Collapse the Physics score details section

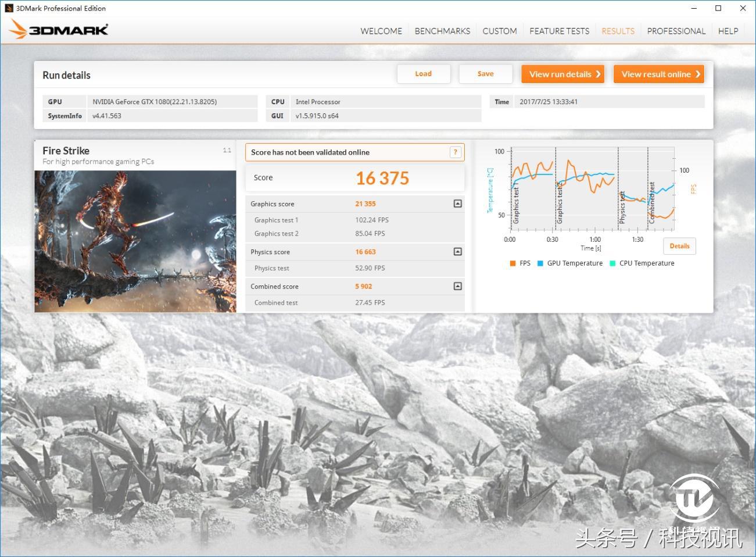pos(457,251)
